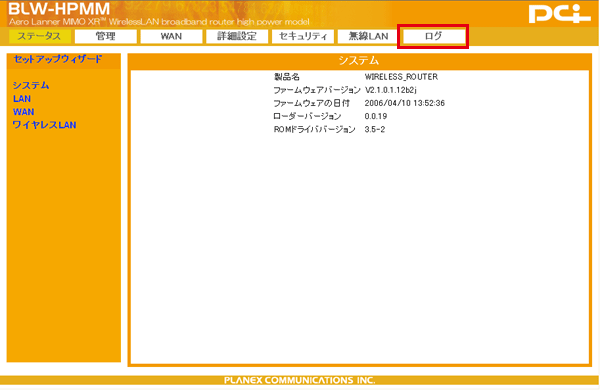
Task: Open the 無線LAN tab
Action: click(x=368, y=36)
